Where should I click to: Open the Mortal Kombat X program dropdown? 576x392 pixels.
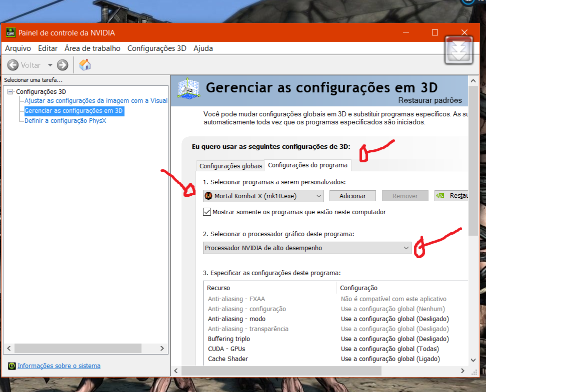click(x=263, y=196)
